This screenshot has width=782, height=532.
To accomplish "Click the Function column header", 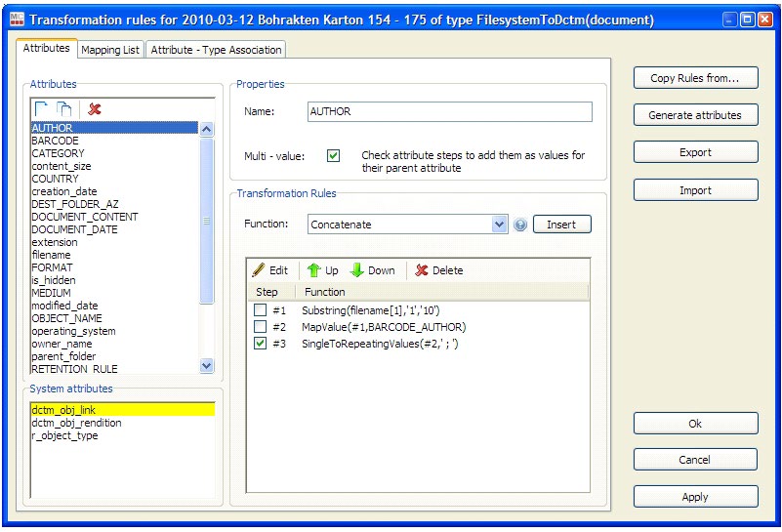I will [x=442, y=292].
